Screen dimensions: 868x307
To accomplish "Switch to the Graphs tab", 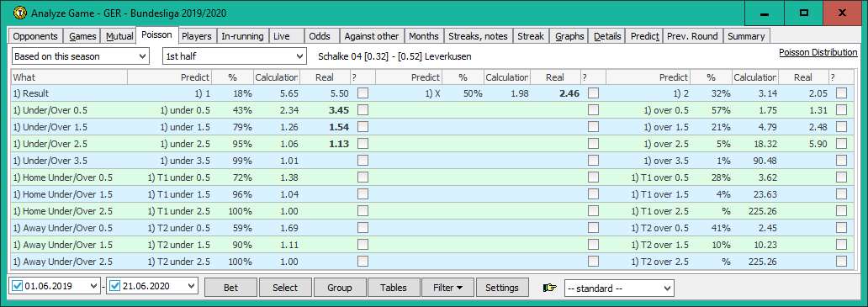I will (x=569, y=36).
